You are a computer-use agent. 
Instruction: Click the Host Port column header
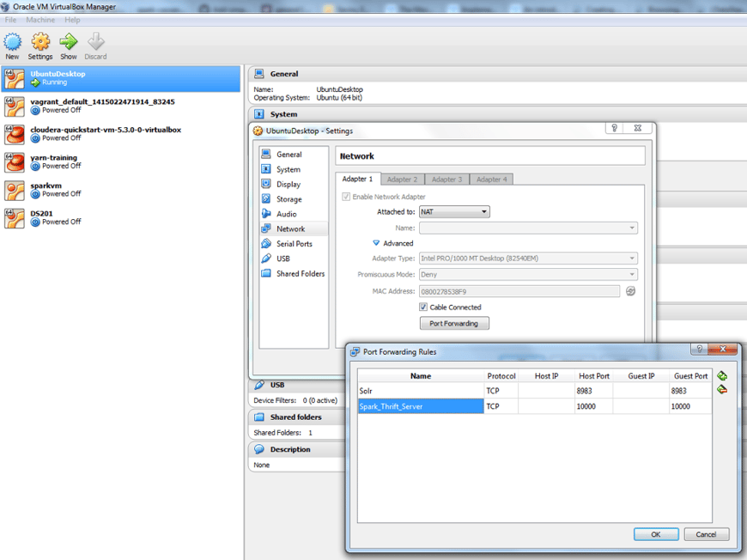594,375
